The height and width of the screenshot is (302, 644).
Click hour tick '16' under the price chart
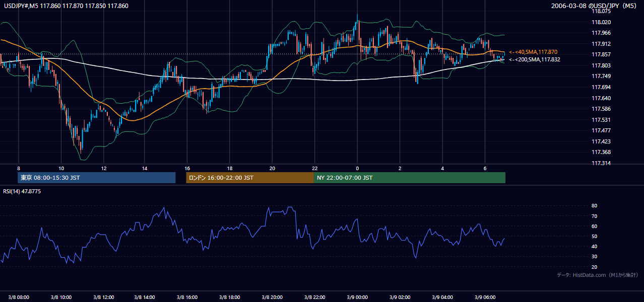click(187, 168)
